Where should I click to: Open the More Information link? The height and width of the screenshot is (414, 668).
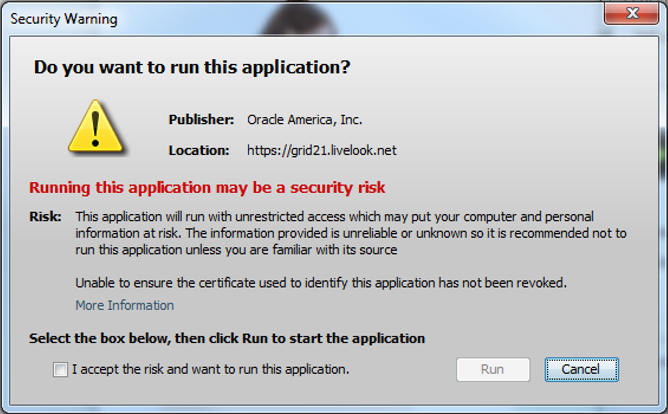coord(125,305)
